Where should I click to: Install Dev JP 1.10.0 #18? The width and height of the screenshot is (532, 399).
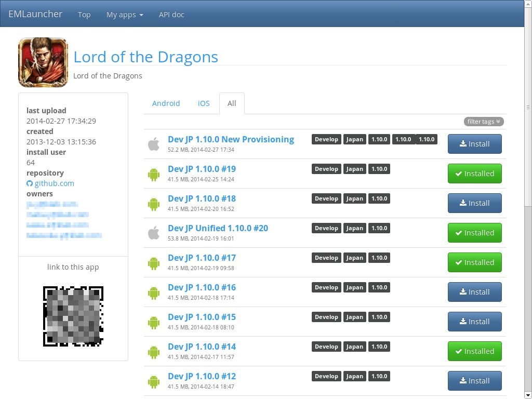coord(475,203)
